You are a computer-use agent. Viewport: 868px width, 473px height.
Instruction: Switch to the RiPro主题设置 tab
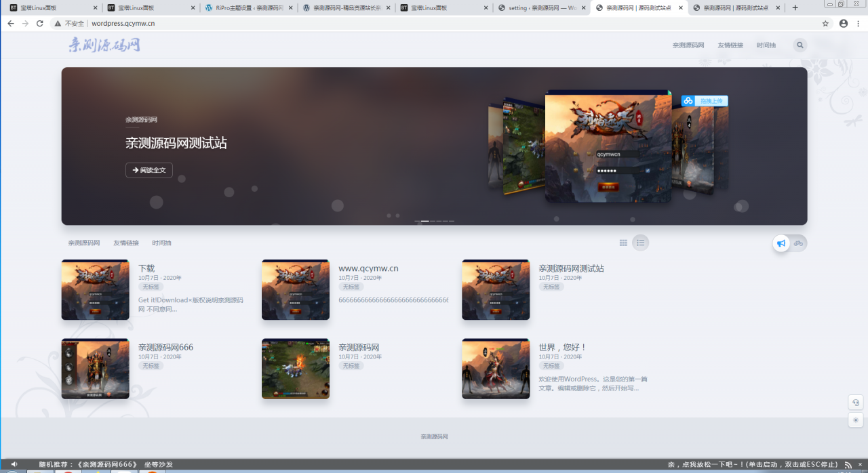[248, 8]
